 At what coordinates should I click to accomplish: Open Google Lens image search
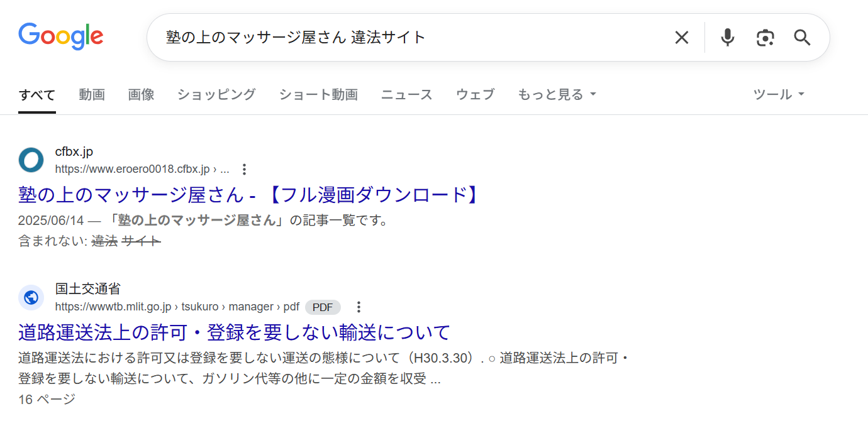[765, 37]
